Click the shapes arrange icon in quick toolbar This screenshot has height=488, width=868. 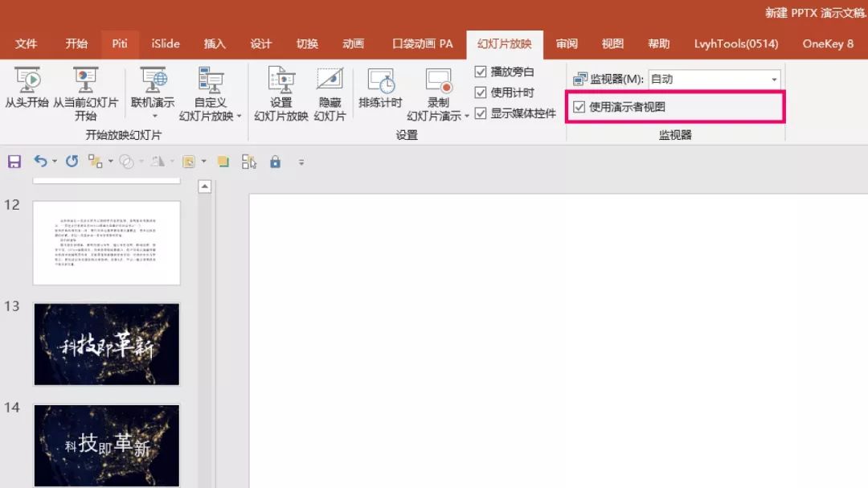[95, 161]
